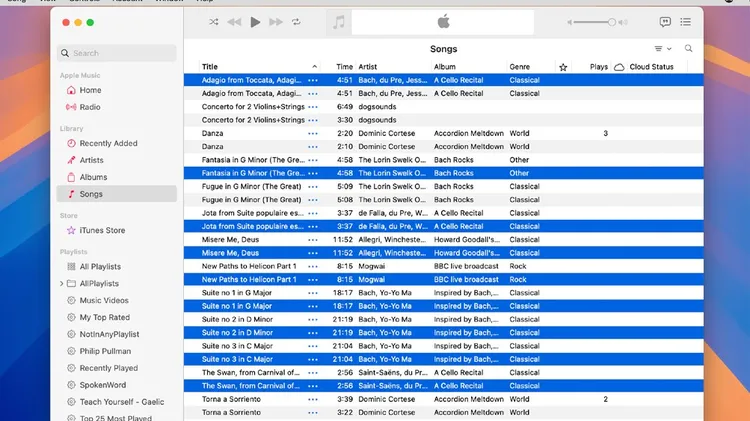Open more options for Fugue in G Minor 5:09
Screen dimensions: 750x421
(x=313, y=187)
